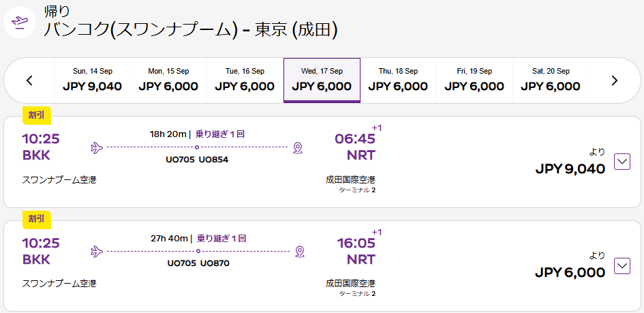
Task: Select the Thu, 18 Sep date tab
Action: coord(398,80)
